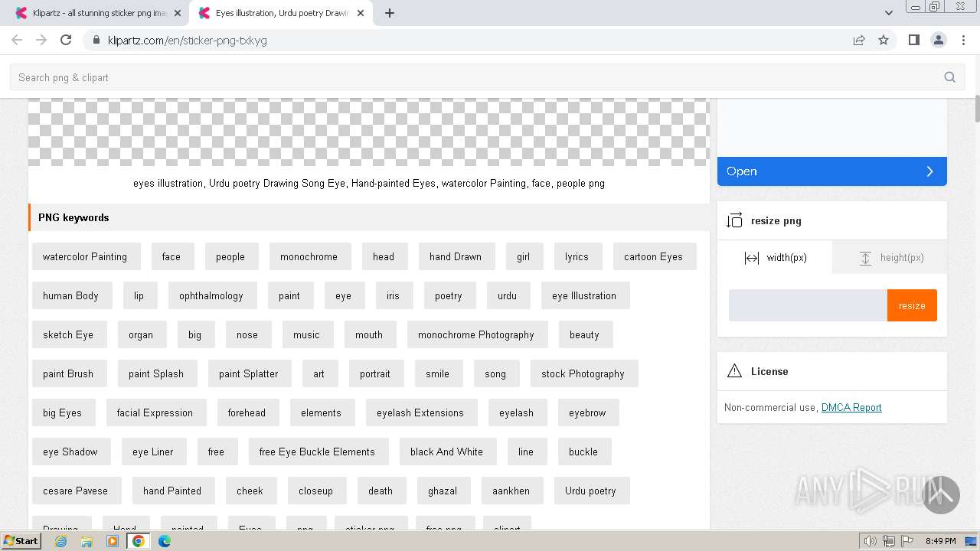This screenshot has width=980, height=551.
Task: Click the site info lock icon
Action: click(96, 40)
